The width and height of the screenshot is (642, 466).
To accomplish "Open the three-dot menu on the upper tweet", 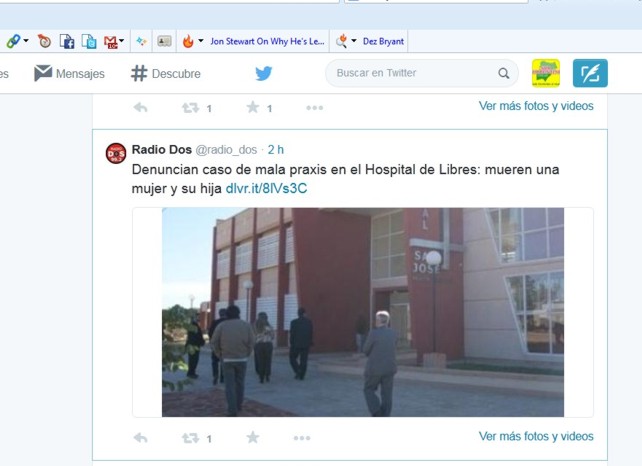I will point(314,107).
